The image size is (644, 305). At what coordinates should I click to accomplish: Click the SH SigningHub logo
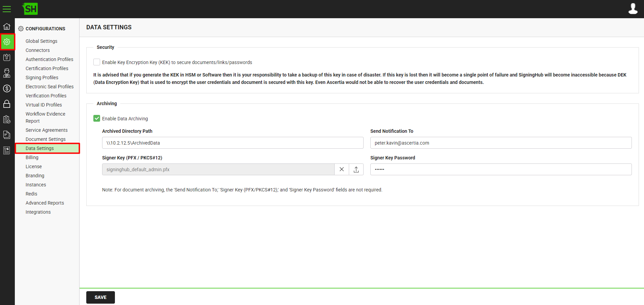tap(30, 9)
